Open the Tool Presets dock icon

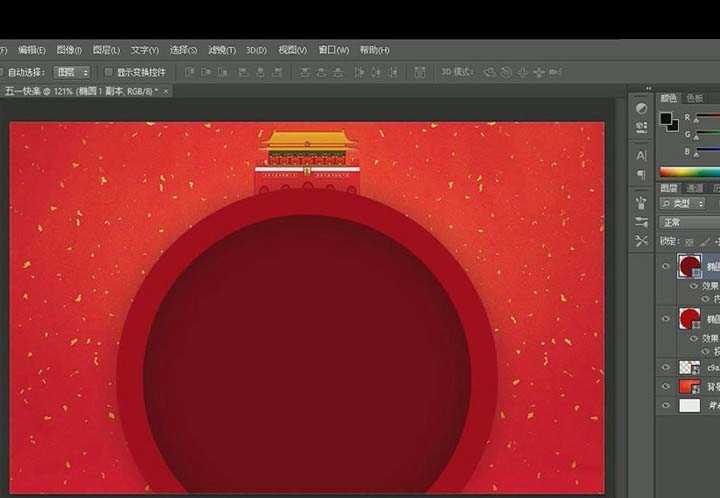(x=641, y=241)
